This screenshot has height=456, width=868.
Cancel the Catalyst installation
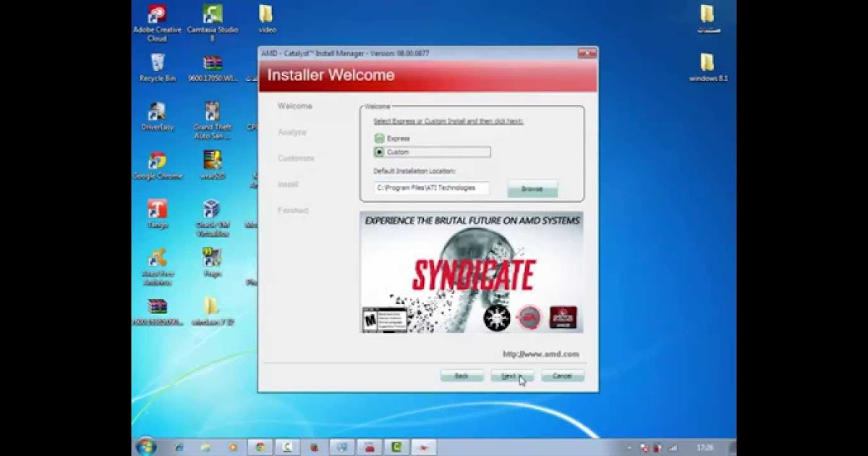tap(562, 376)
